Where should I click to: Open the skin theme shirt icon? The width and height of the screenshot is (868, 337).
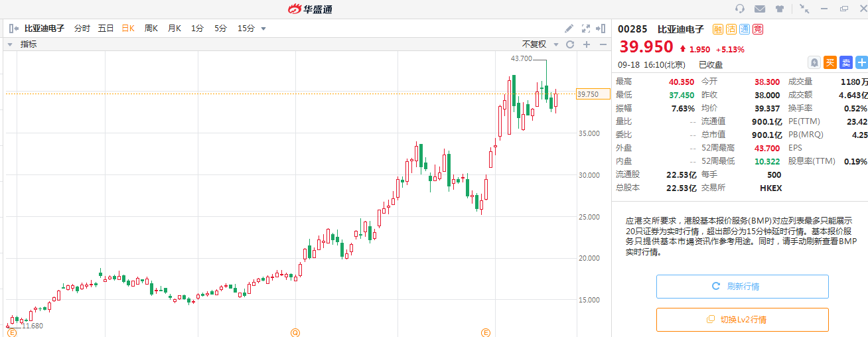coord(780,9)
